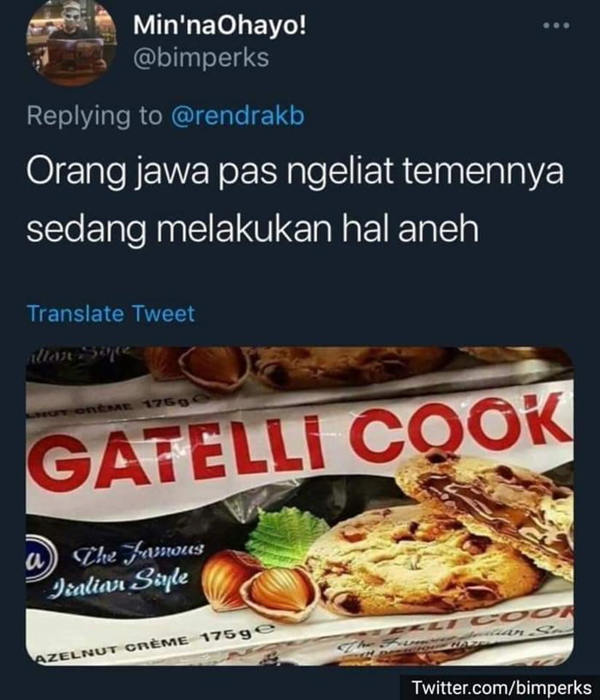
Task: Open the Min'naOhayo! profile avatar
Action: pyautogui.click(x=71, y=41)
